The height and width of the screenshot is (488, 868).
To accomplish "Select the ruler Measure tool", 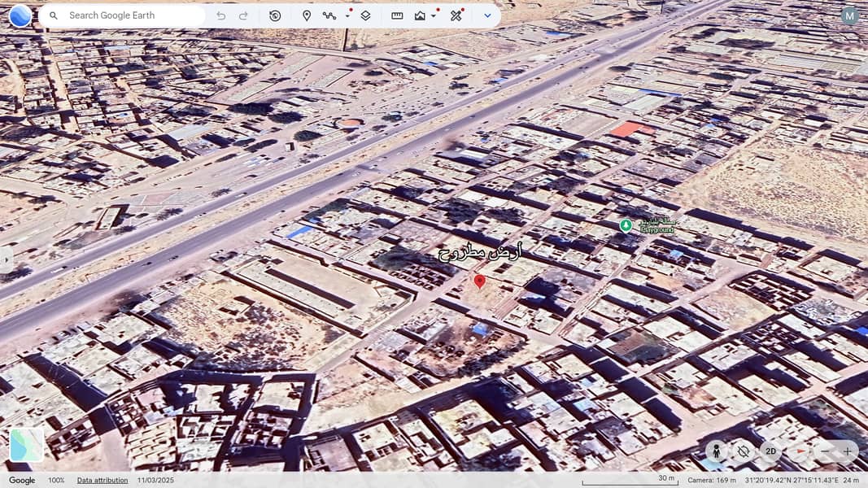I will (397, 15).
